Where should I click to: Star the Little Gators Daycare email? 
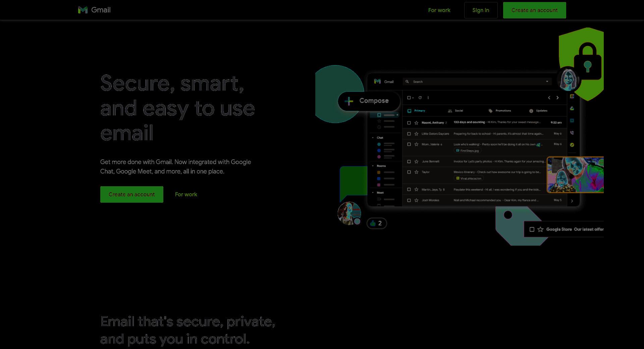point(416,134)
